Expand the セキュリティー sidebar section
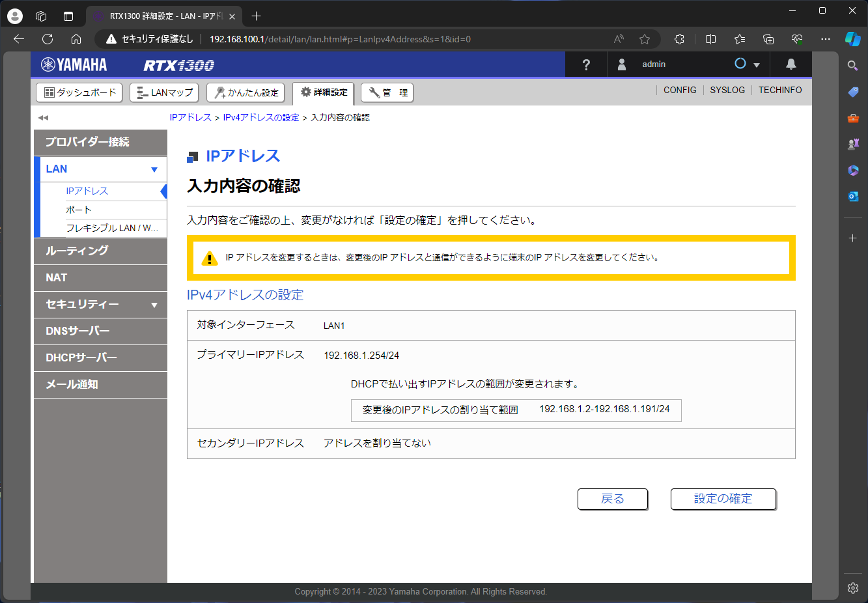 coord(100,304)
